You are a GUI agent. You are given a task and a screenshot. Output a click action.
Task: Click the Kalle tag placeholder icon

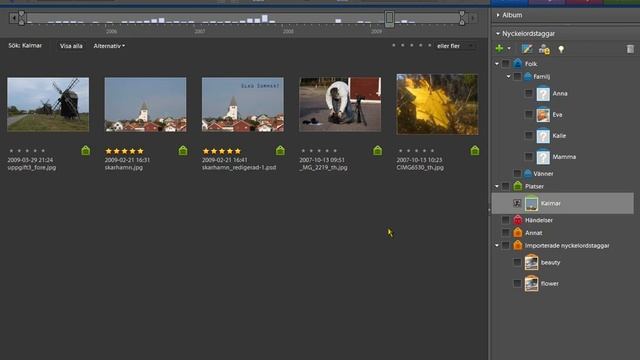(x=543, y=136)
